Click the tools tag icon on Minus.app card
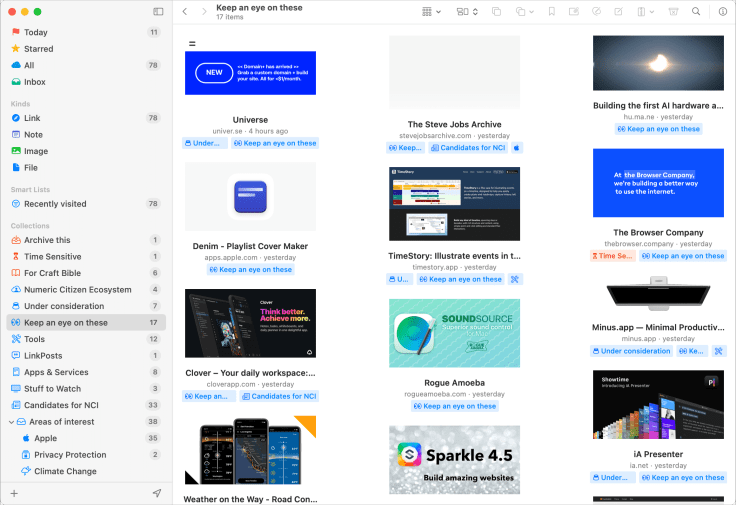This screenshot has width=736, height=505. point(719,351)
